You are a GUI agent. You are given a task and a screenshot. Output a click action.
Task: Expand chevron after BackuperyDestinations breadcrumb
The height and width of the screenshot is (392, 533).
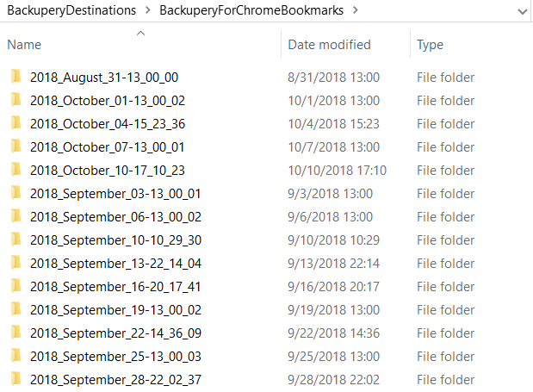(x=147, y=10)
